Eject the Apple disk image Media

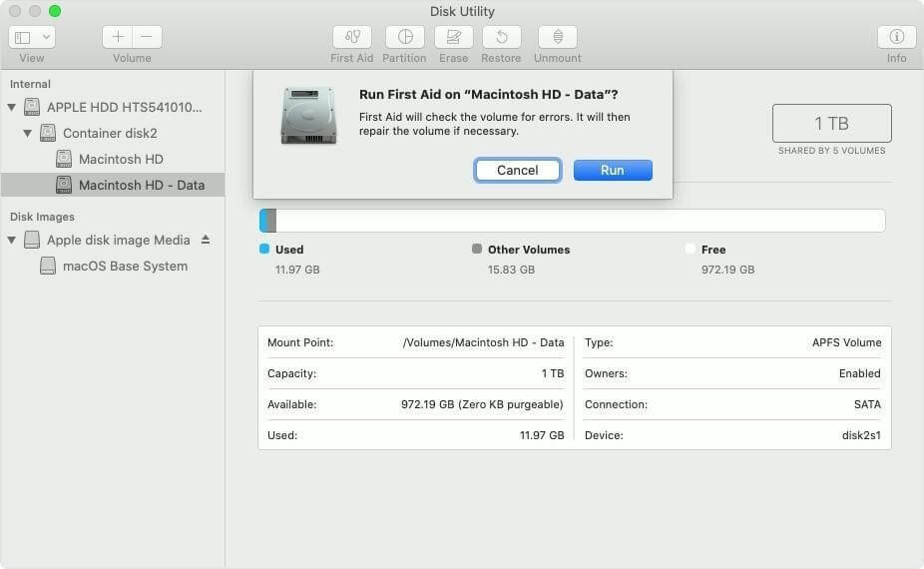pyautogui.click(x=206, y=240)
